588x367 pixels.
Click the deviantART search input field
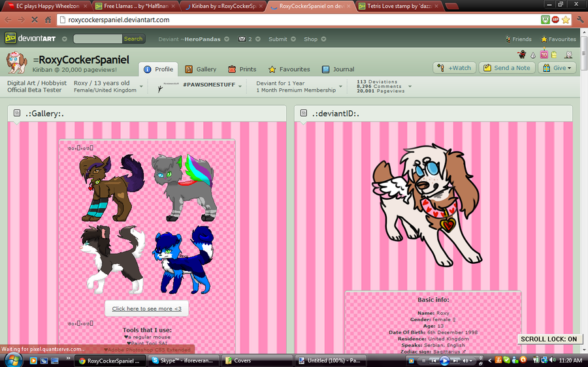pyautogui.click(x=97, y=39)
